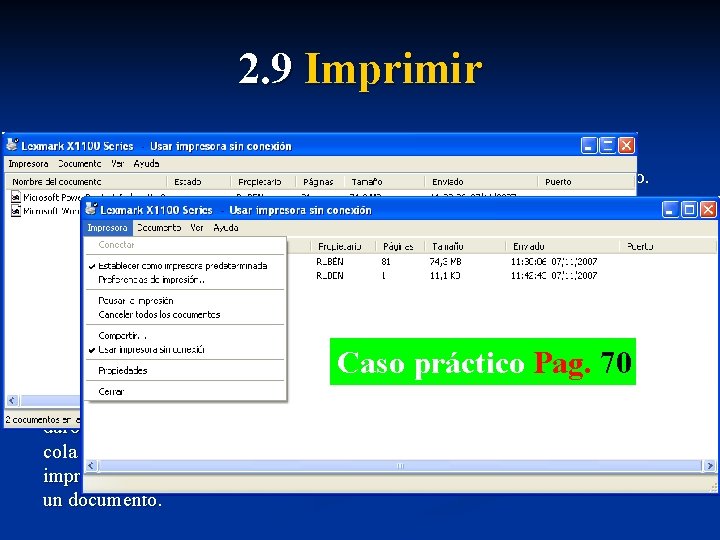
Task: Minimize the back Lexmark window
Action: coord(589,146)
